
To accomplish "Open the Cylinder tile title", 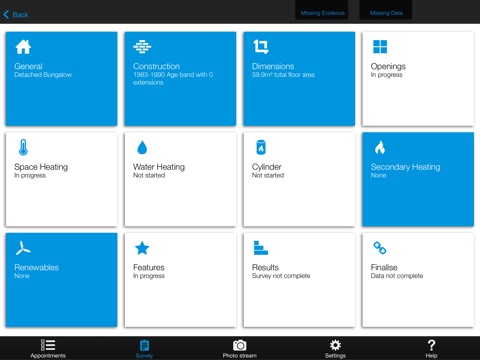I will tap(267, 167).
